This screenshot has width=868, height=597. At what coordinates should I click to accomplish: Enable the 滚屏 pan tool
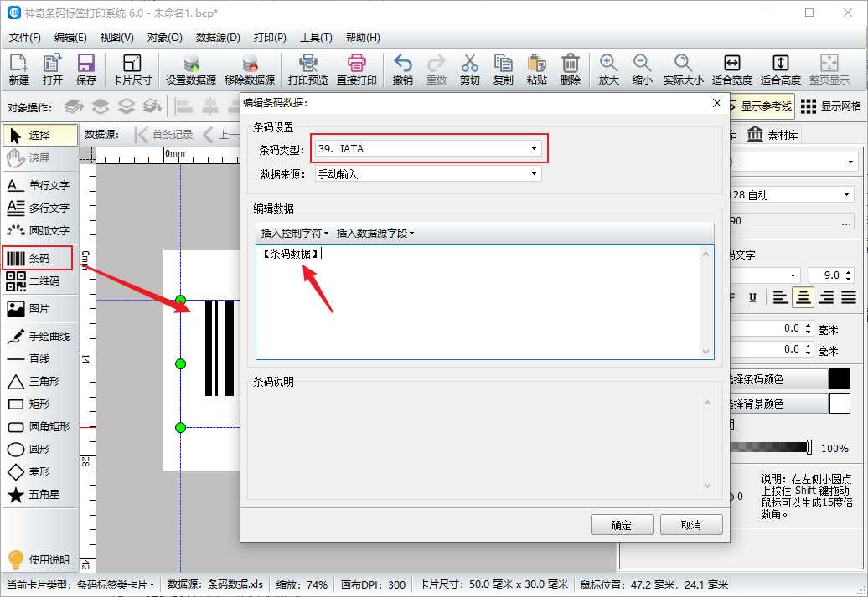click(40, 157)
